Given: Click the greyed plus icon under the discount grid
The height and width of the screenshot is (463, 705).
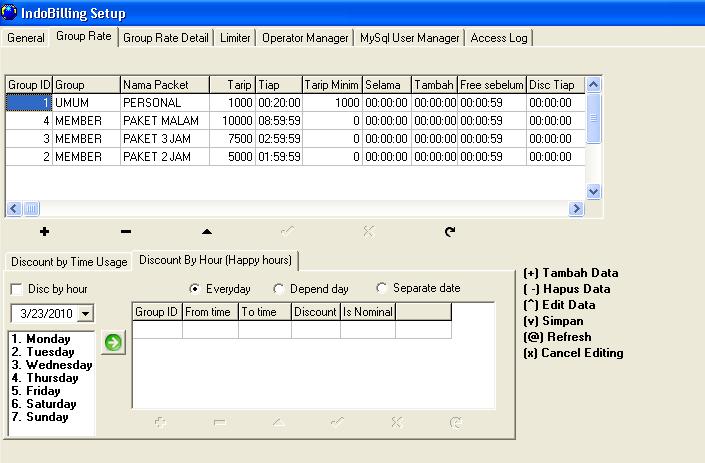Looking at the screenshot, I should point(161,422).
